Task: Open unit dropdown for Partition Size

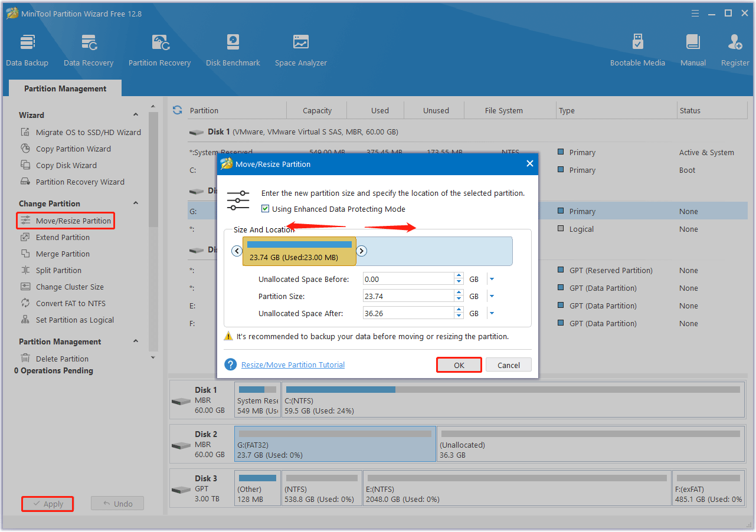Action: click(x=492, y=296)
